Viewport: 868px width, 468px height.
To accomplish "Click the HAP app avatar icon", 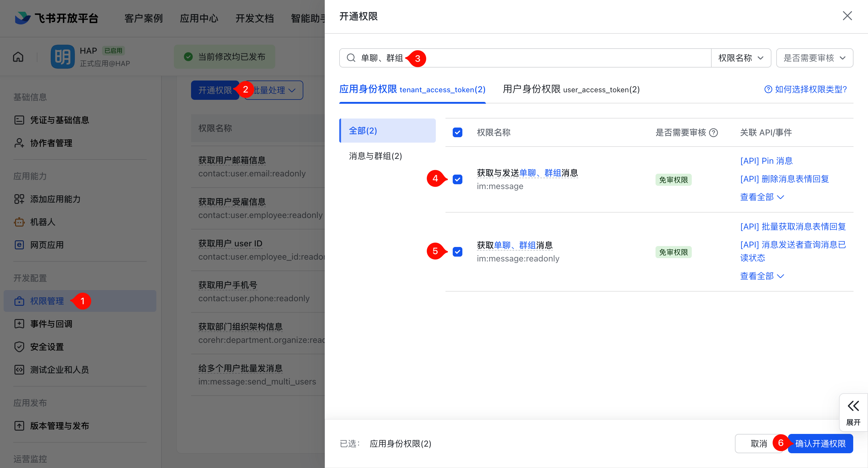I will coord(63,57).
